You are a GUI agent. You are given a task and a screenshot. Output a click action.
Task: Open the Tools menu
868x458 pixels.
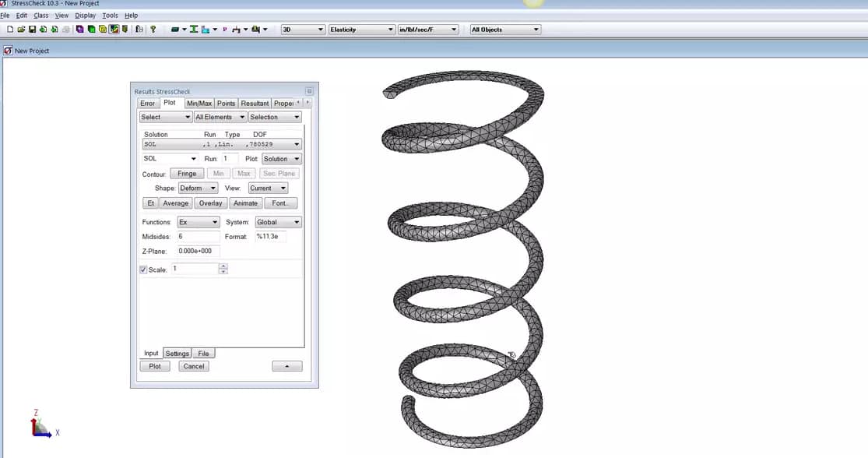click(x=109, y=15)
